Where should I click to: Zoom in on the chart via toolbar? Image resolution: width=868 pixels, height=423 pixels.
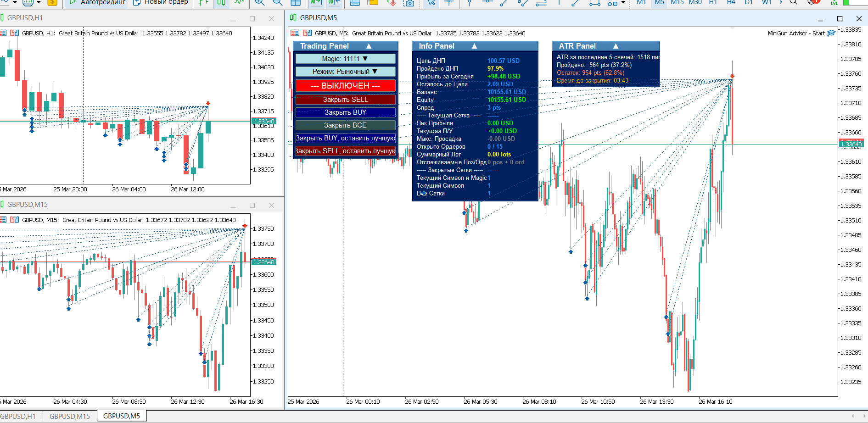[260, 2]
